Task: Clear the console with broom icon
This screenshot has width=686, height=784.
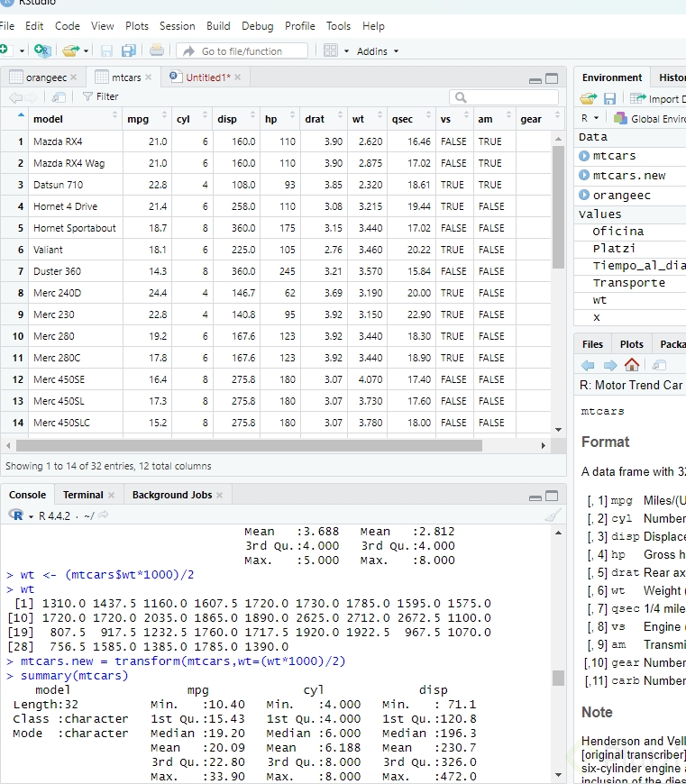Action: (x=553, y=515)
